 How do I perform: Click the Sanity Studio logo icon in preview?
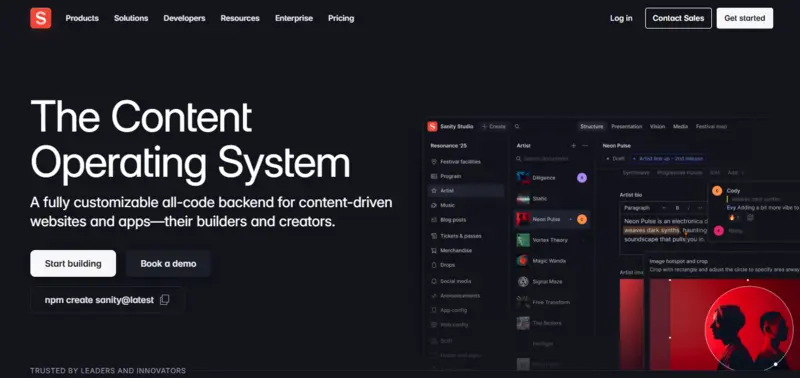pos(432,127)
